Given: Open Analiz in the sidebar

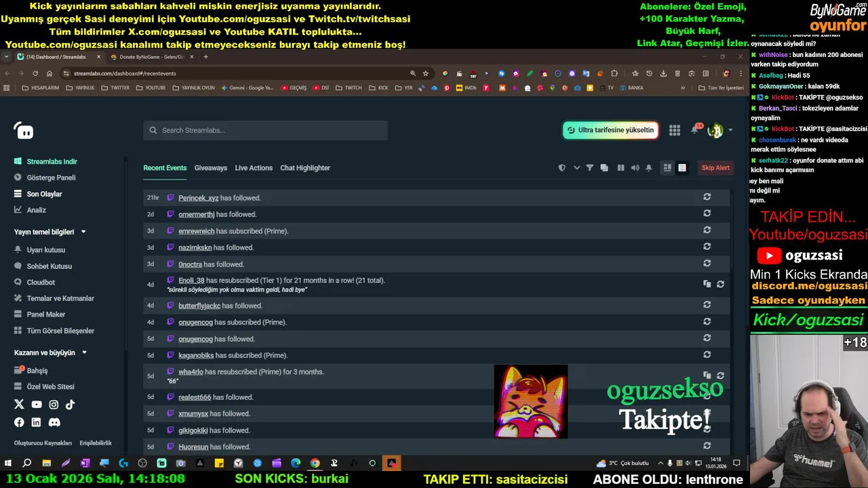Looking at the screenshot, I should point(37,210).
